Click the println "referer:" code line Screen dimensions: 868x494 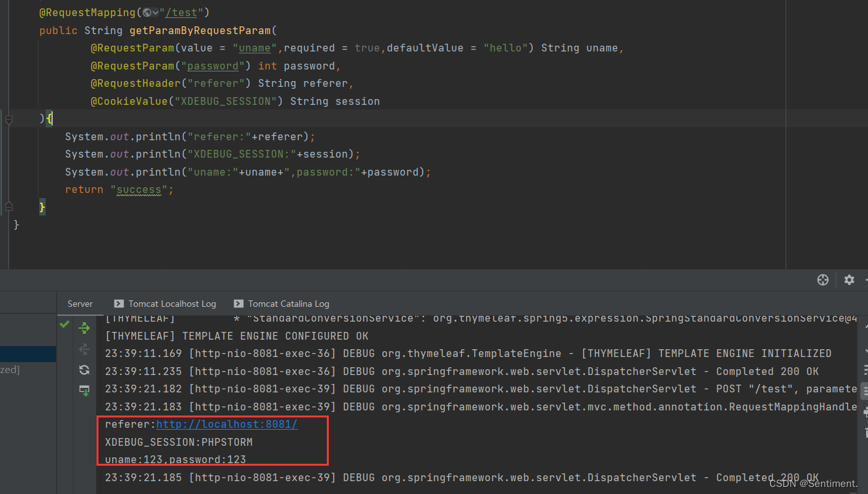coord(190,136)
